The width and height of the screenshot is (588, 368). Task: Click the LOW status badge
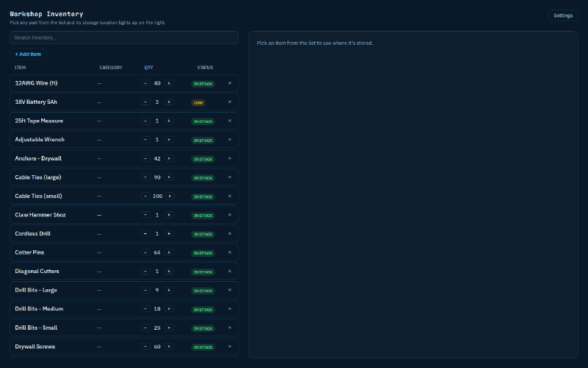(198, 102)
